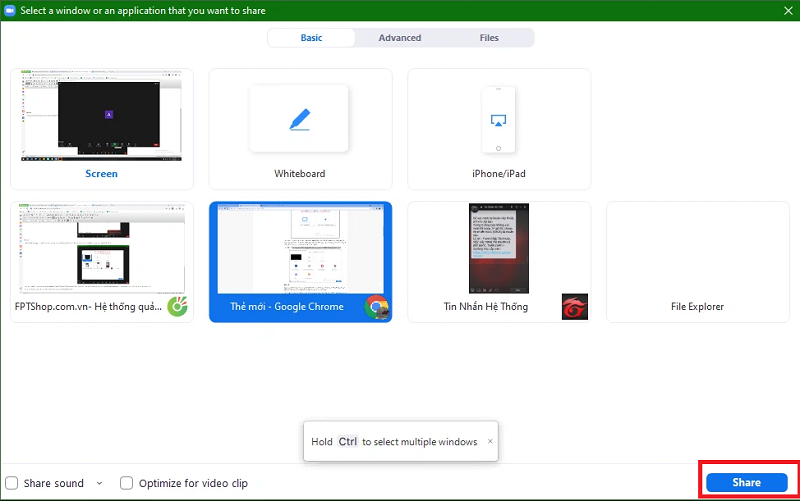Expand the Share sound options arrow
800x501 pixels.
click(99, 483)
